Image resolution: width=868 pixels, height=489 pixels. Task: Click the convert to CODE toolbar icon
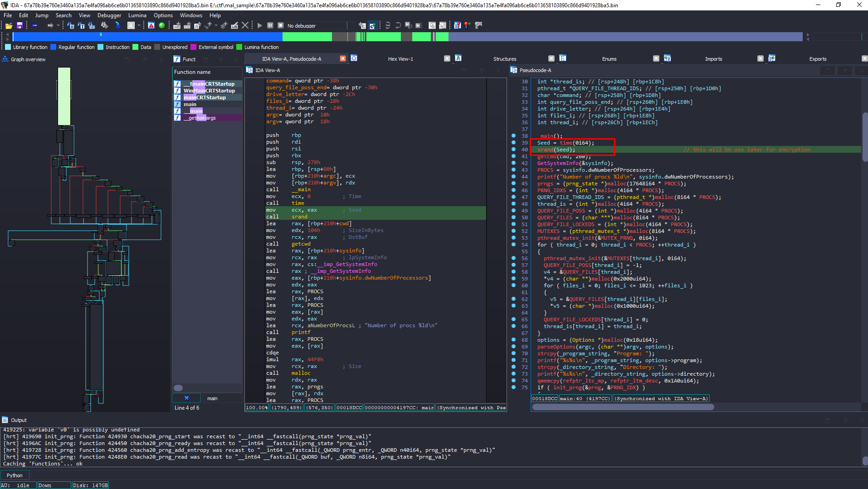(x=177, y=25)
